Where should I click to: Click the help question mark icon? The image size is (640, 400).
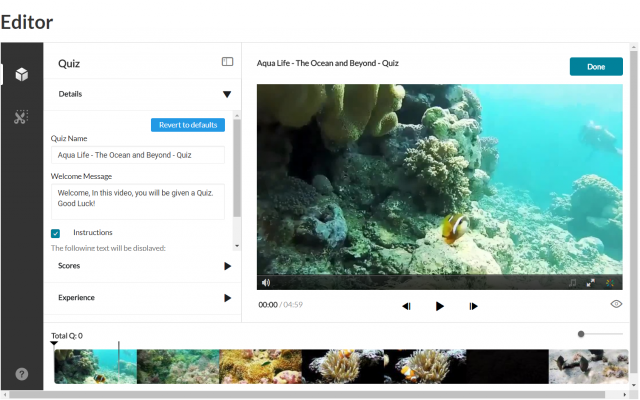(x=22, y=374)
